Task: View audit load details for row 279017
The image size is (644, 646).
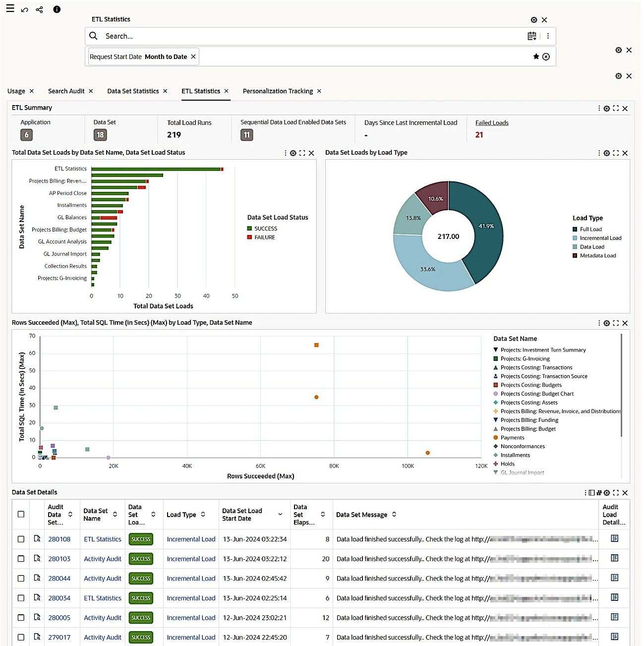Action: [615, 637]
